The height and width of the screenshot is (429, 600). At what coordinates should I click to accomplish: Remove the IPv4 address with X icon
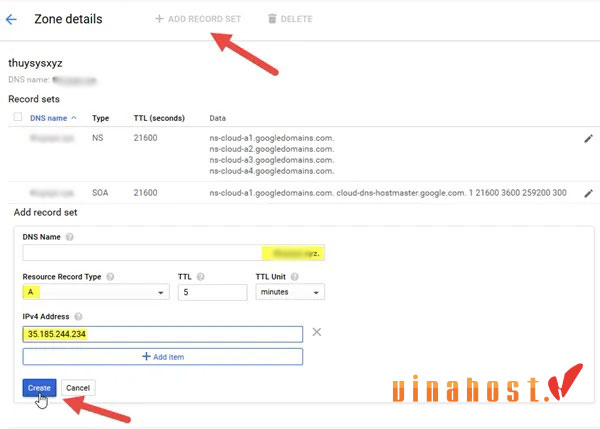[x=317, y=333]
